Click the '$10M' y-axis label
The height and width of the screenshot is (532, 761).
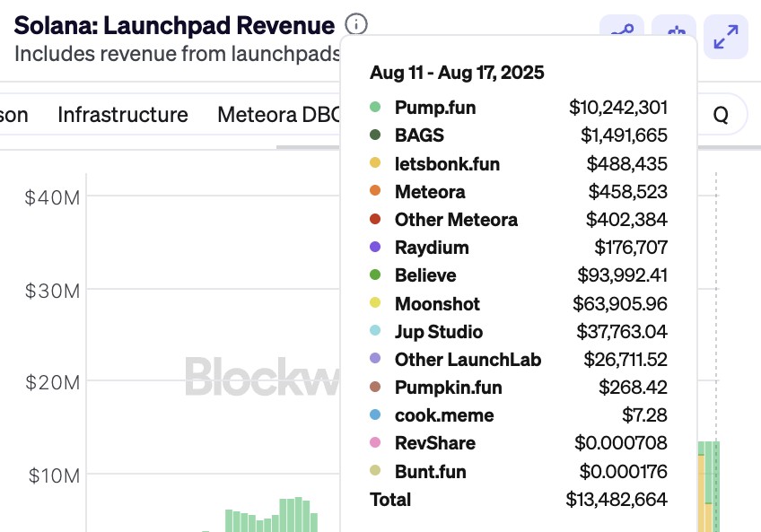point(54,476)
